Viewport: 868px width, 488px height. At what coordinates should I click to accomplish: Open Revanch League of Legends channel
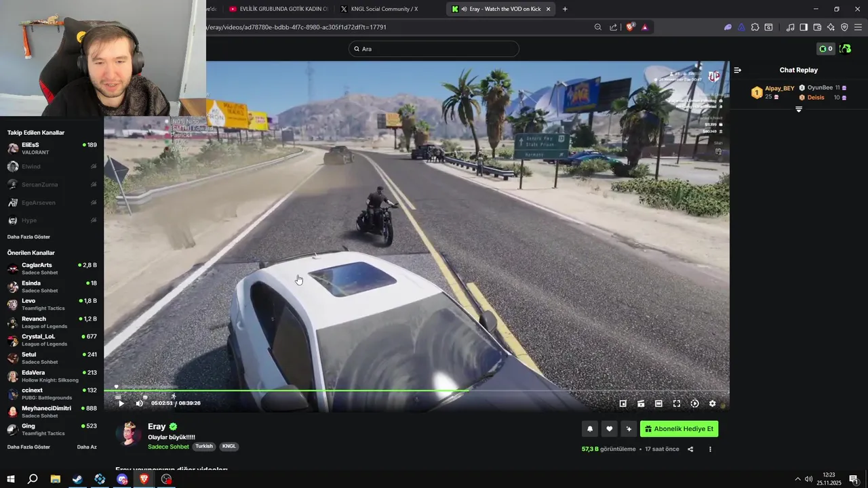point(52,322)
